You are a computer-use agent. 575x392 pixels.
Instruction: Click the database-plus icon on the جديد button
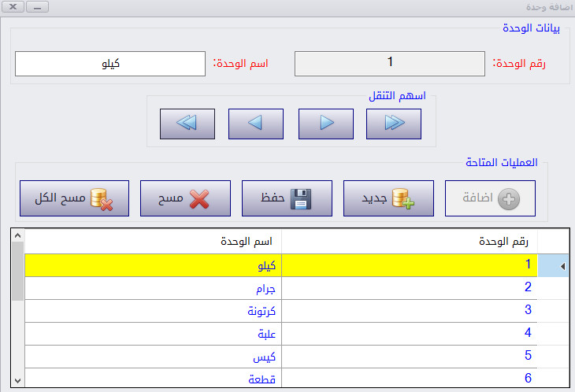pyautogui.click(x=402, y=199)
